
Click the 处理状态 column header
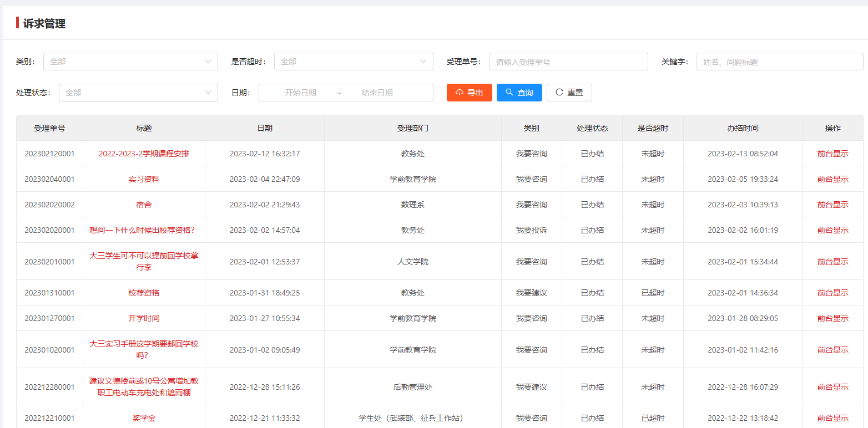pyautogui.click(x=592, y=128)
